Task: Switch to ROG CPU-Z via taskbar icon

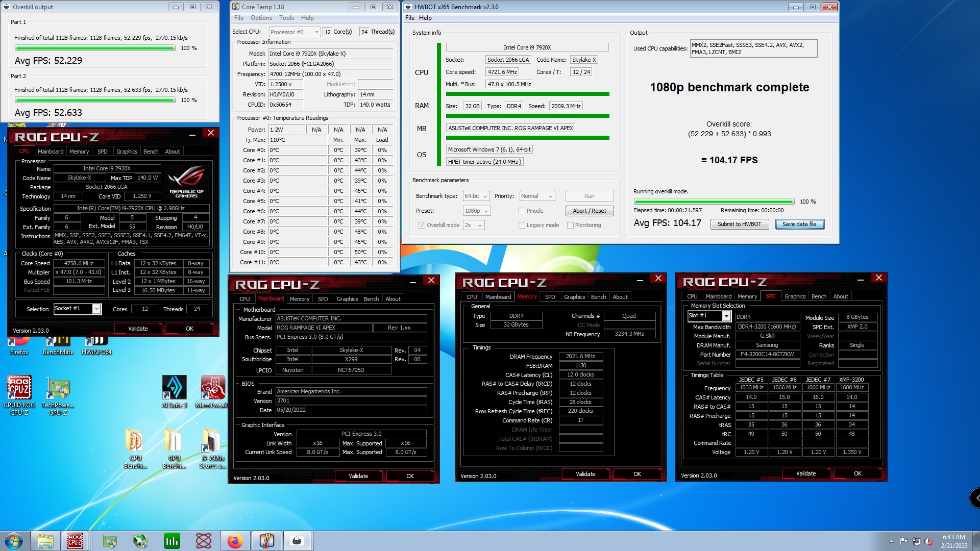Action: pos(75,541)
